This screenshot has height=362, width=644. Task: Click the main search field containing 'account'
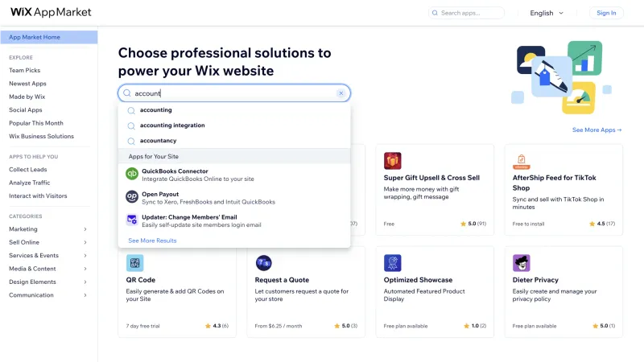coord(234,93)
